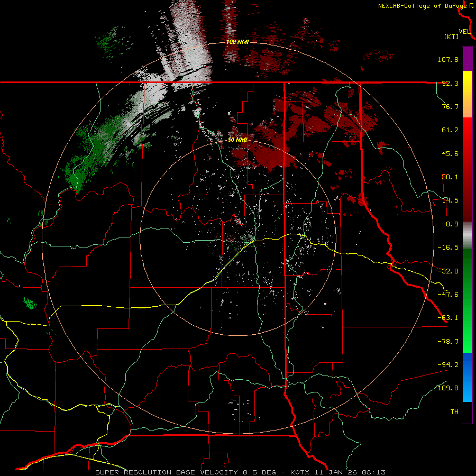Click the 50 NMI range ring label

(237, 140)
